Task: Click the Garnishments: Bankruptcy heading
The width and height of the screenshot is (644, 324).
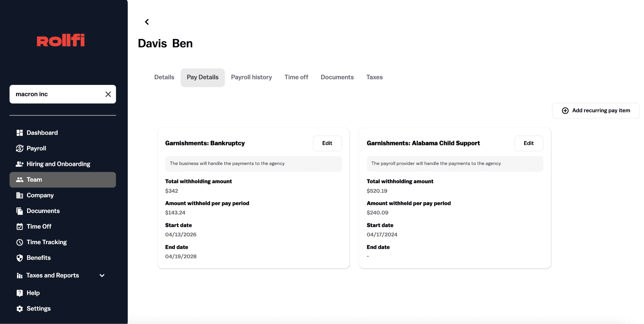Action: tap(205, 143)
